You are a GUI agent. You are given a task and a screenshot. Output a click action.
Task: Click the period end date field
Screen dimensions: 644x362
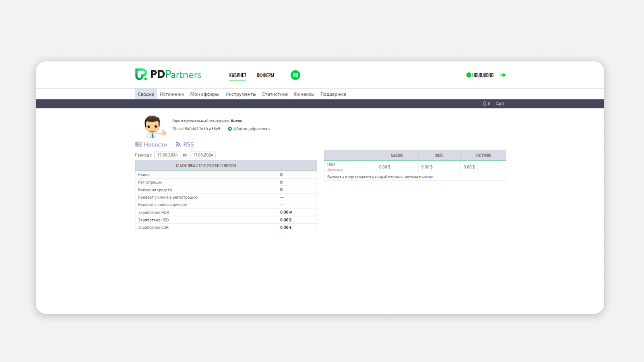click(x=203, y=155)
